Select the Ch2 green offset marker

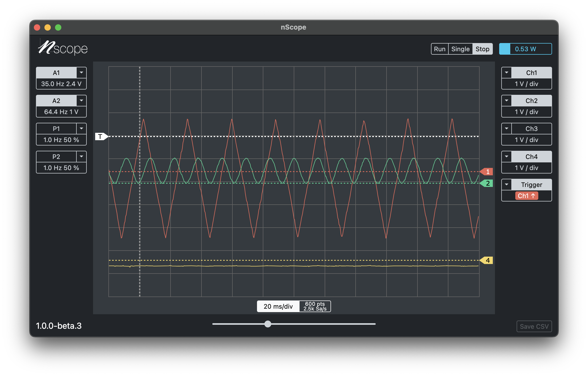coord(486,183)
